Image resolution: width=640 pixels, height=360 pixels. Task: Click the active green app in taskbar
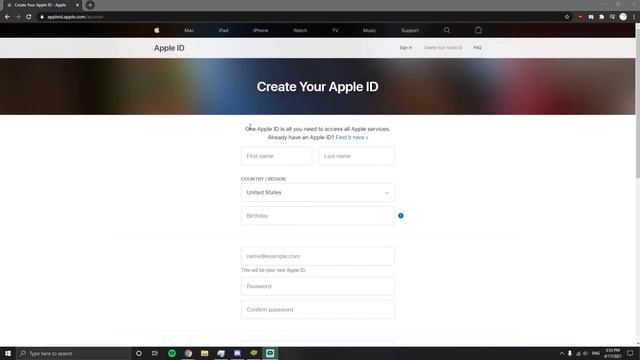click(x=270, y=353)
